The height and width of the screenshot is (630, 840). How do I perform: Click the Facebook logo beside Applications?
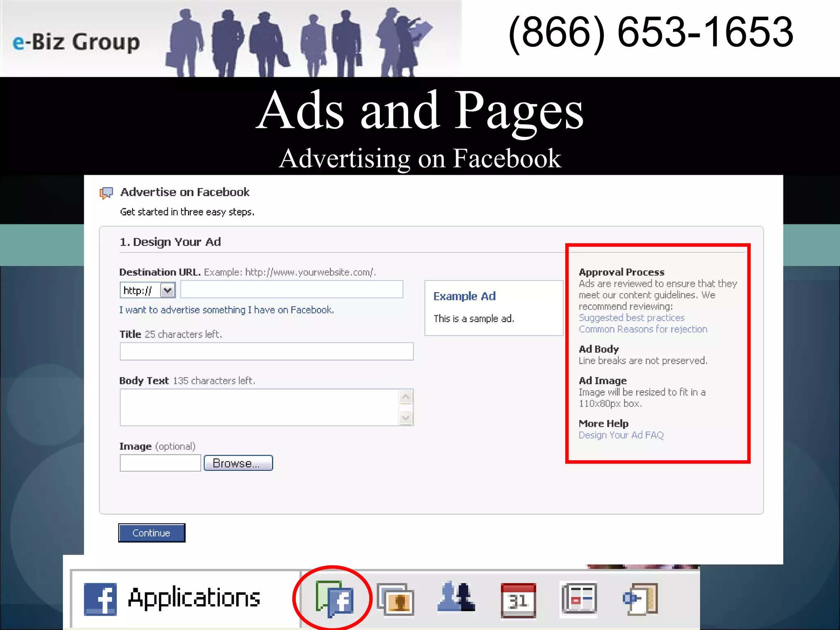[x=100, y=599]
